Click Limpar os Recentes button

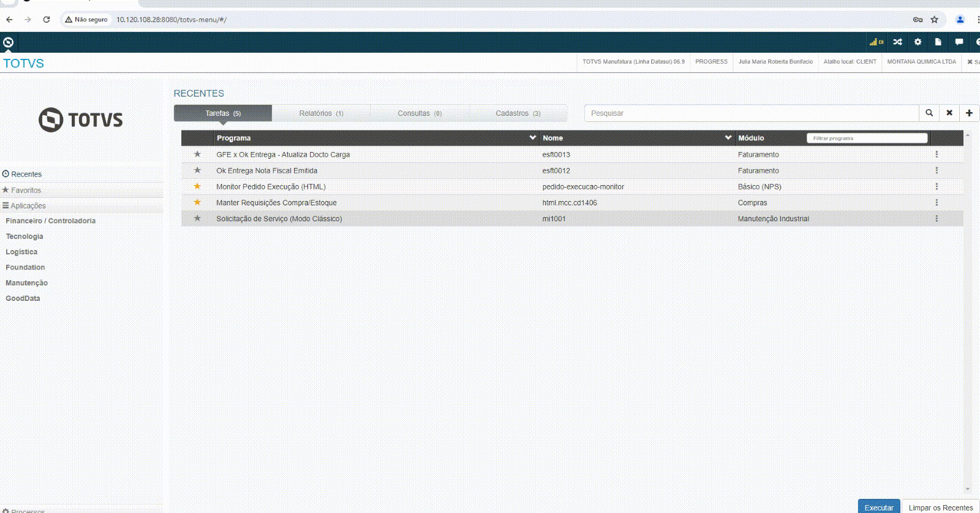click(940, 507)
